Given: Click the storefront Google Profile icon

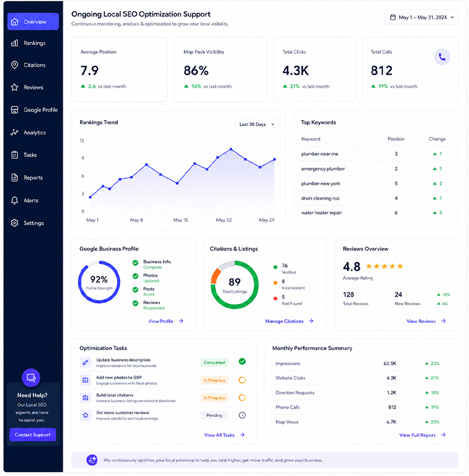Looking at the screenshot, I should (14, 110).
